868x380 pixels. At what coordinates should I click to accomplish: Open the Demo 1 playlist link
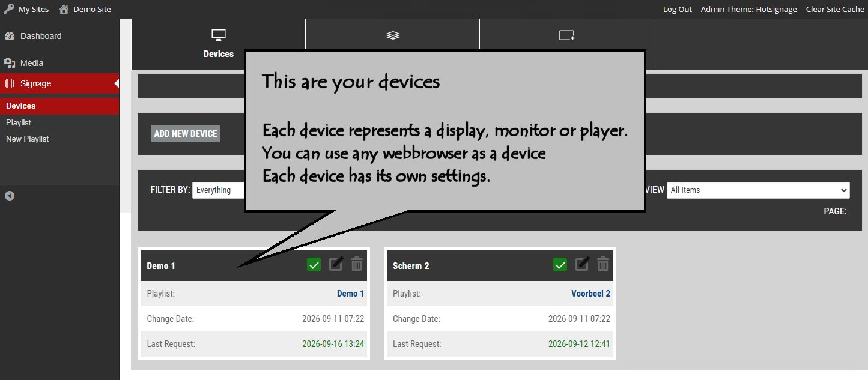point(351,294)
